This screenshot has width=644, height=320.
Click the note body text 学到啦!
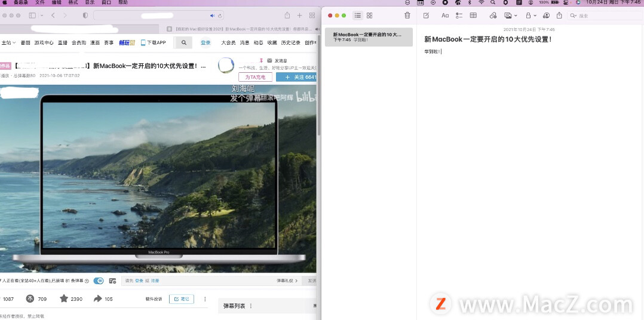(x=433, y=52)
